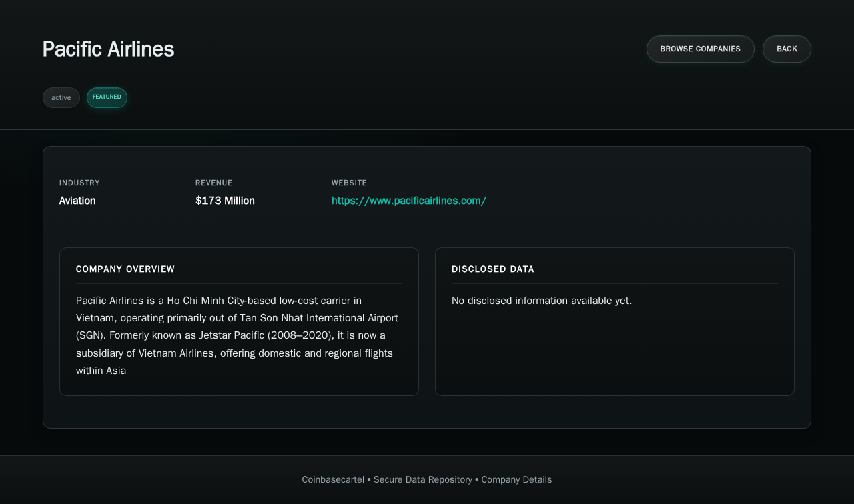The image size is (854, 504).
Task: Select the Featured badge
Action: coord(107,97)
